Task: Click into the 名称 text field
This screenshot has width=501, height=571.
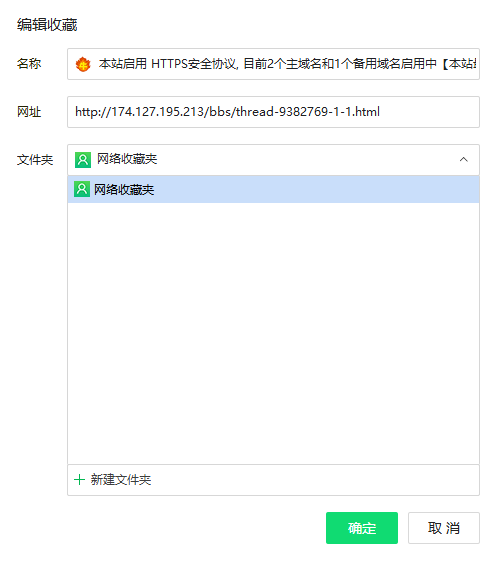Action: 273,64
